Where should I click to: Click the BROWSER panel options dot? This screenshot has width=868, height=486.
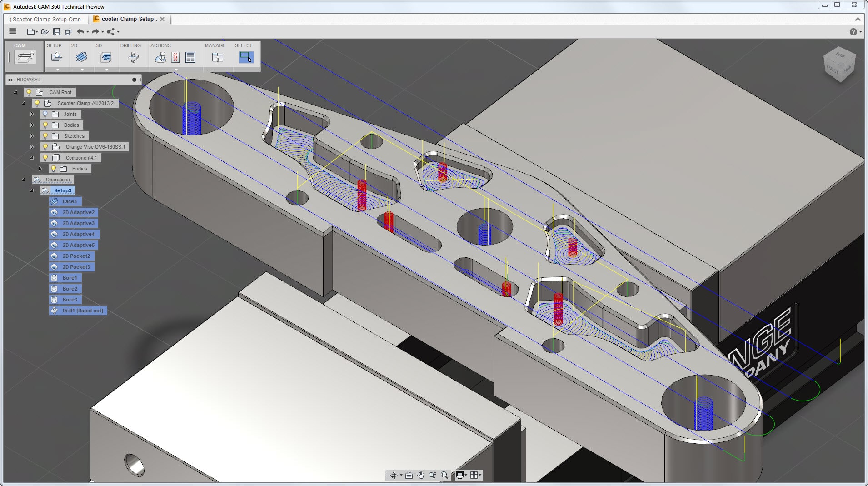coord(134,80)
